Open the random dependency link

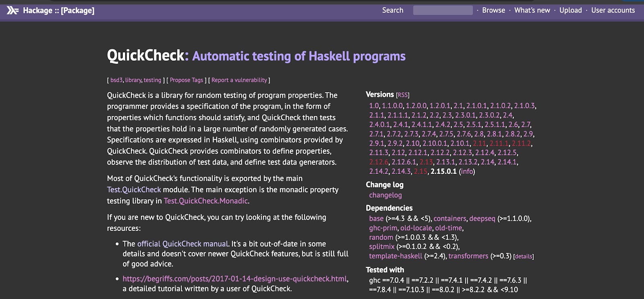coord(381,237)
